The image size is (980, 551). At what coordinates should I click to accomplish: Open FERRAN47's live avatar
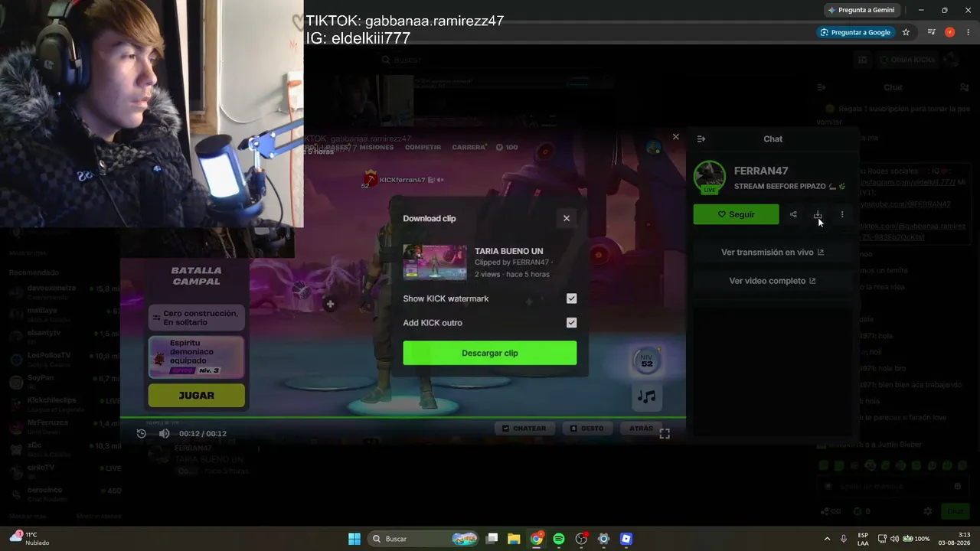pos(709,177)
